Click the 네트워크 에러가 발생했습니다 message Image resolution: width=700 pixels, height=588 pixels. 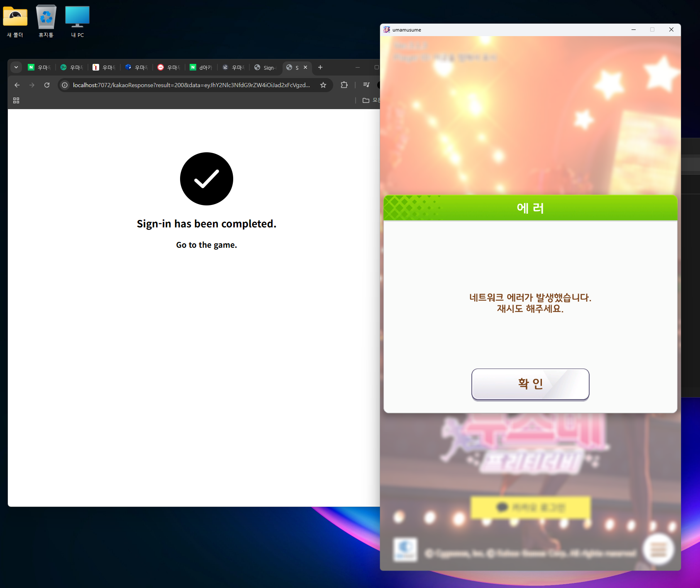click(530, 298)
